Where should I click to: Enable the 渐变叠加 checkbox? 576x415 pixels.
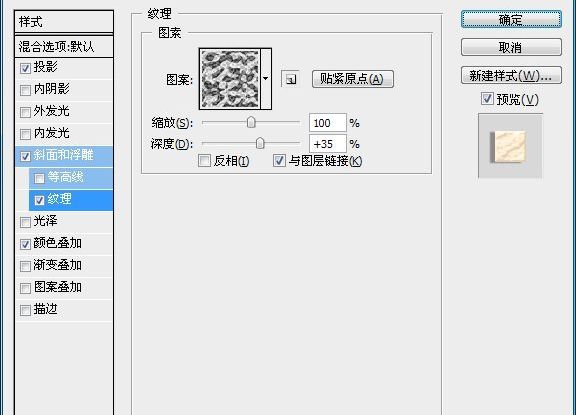coord(25,267)
